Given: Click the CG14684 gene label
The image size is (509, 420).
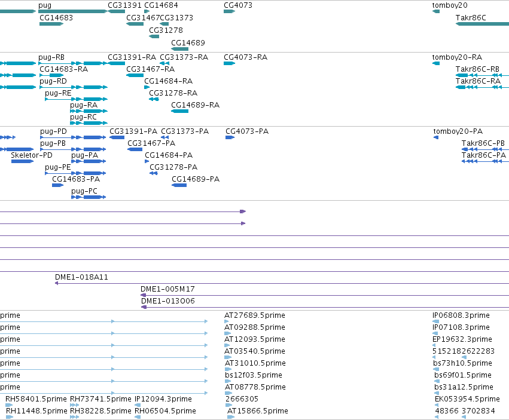Looking at the screenshot, I should coord(161,5).
